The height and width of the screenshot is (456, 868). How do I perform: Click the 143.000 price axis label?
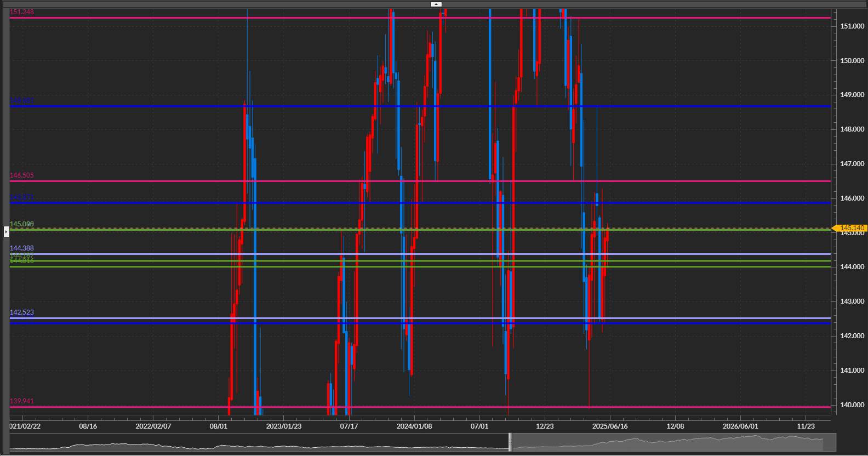(x=852, y=301)
